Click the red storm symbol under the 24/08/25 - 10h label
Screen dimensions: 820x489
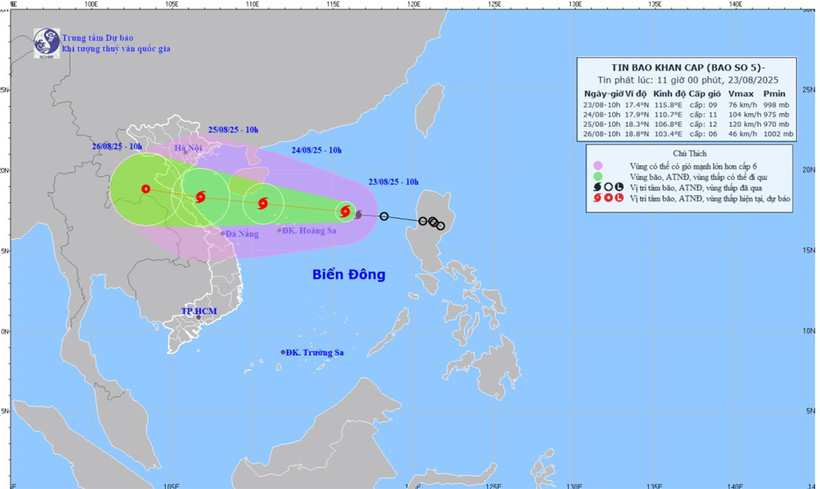[263, 203]
